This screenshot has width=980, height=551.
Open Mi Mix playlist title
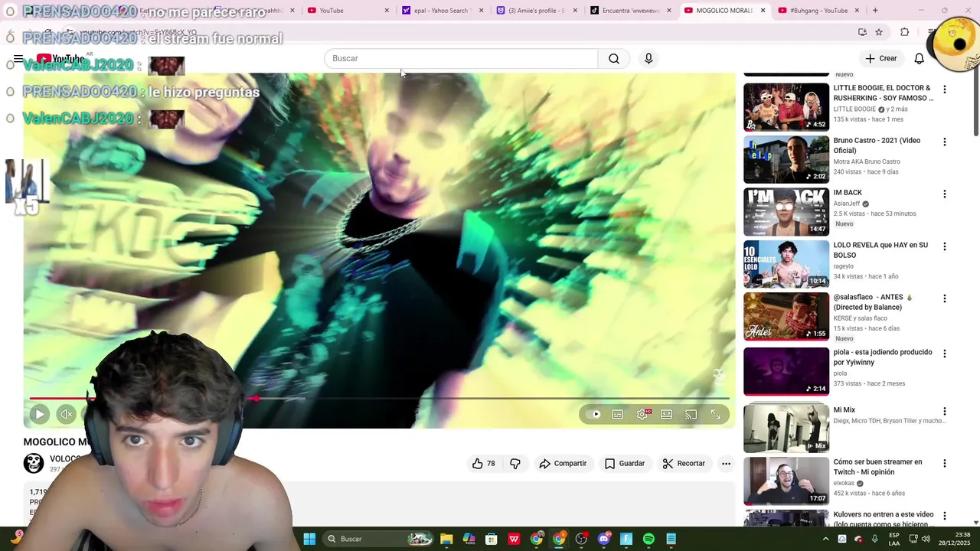(x=844, y=410)
